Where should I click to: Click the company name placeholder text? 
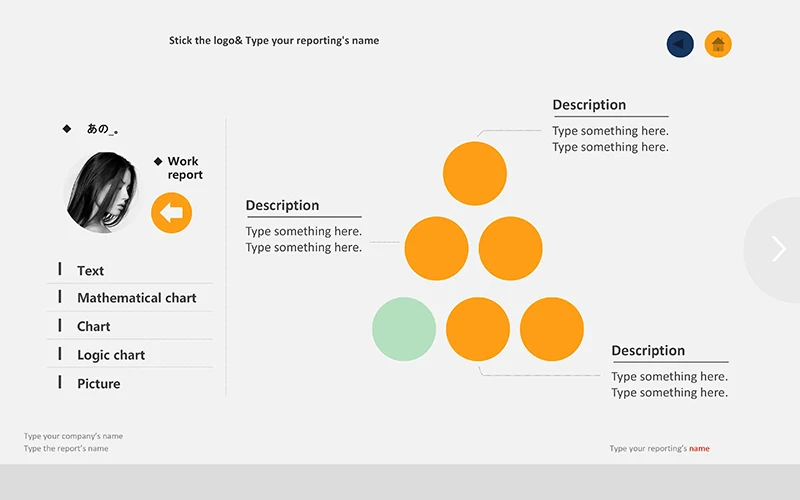(x=73, y=436)
